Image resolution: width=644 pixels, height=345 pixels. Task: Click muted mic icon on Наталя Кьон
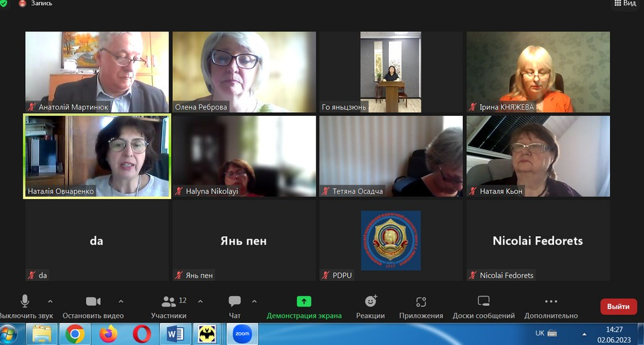point(473,191)
